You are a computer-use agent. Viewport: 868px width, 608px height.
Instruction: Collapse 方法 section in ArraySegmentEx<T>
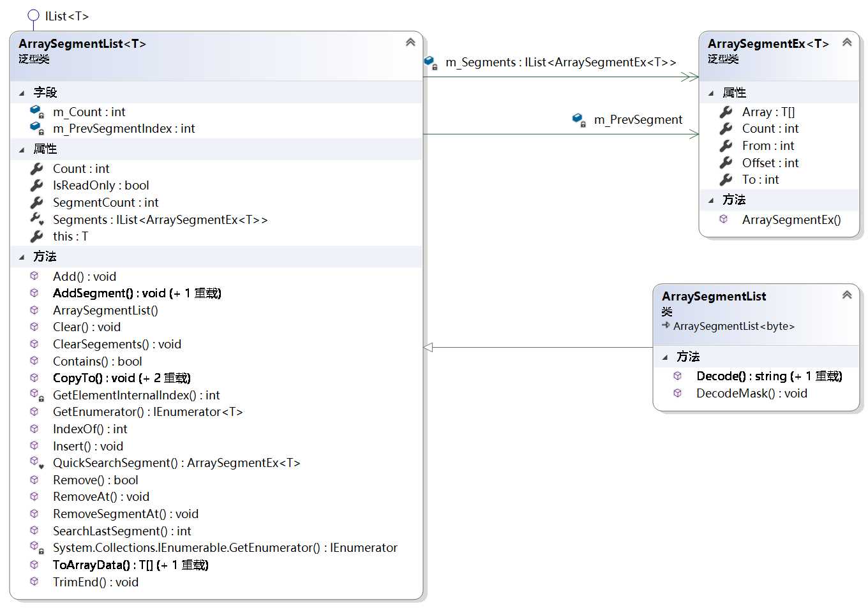711,200
